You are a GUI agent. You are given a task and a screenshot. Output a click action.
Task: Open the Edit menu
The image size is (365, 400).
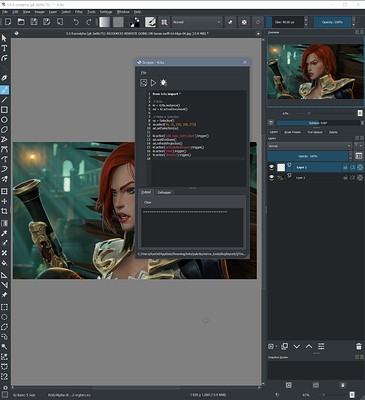pos(15,12)
